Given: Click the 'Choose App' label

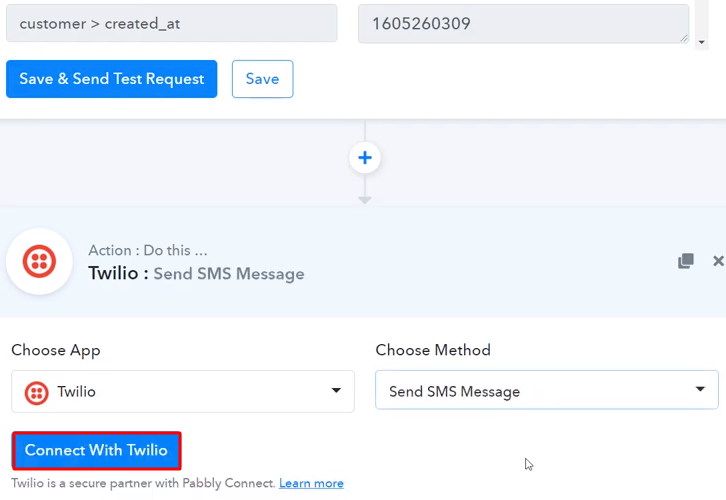Looking at the screenshot, I should 56,350.
